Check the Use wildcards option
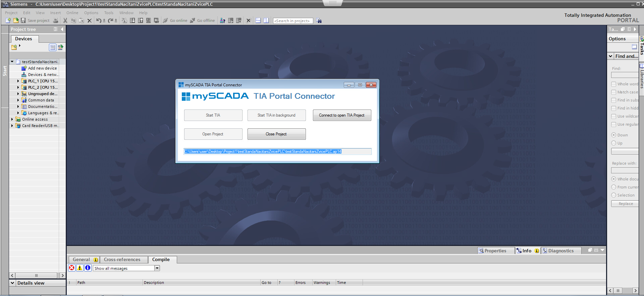644x296 pixels. pyautogui.click(x=613, y=116)
